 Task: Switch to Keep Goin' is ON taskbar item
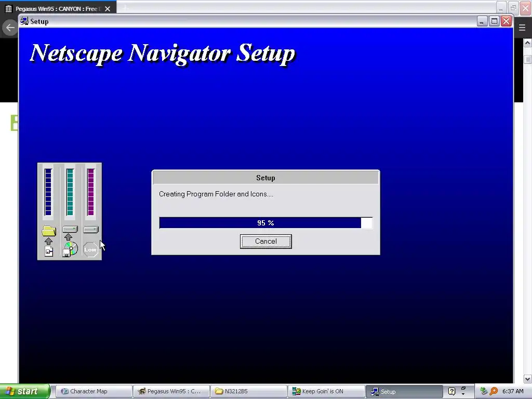click(326, 391)
